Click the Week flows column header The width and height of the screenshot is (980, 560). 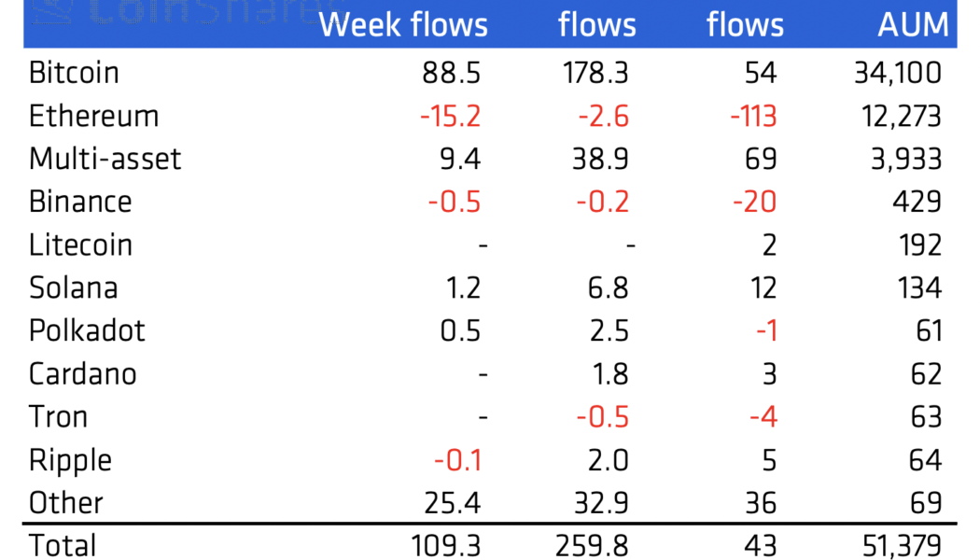(403, 25)
